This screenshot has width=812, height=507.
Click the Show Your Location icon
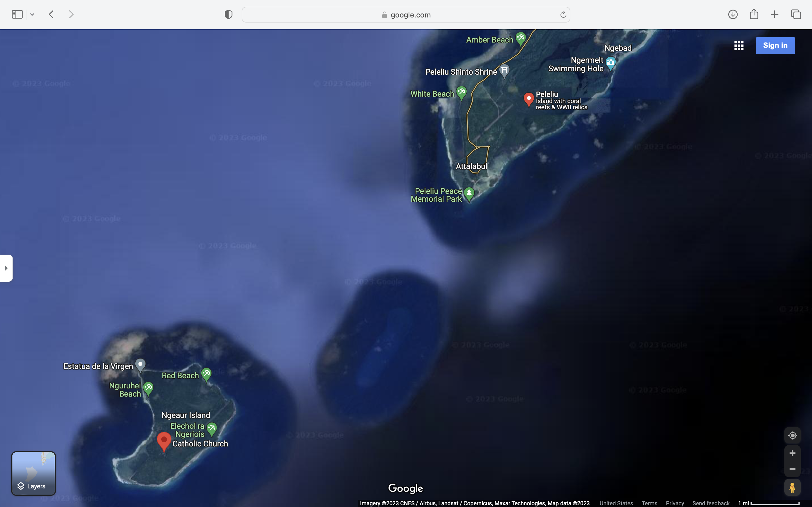pyautogui.click(x=792, y=435)
